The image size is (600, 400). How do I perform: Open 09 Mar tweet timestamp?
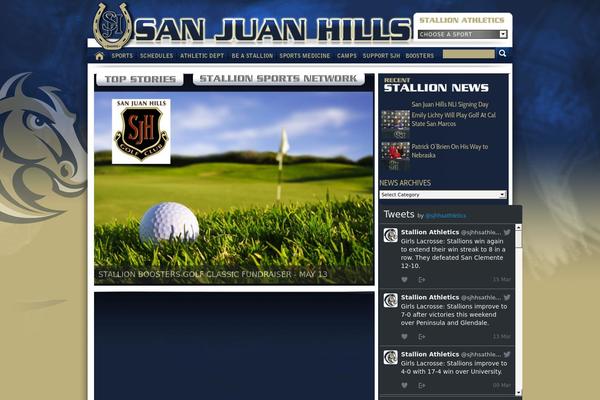pyautogui.click(x=502, y=385)
